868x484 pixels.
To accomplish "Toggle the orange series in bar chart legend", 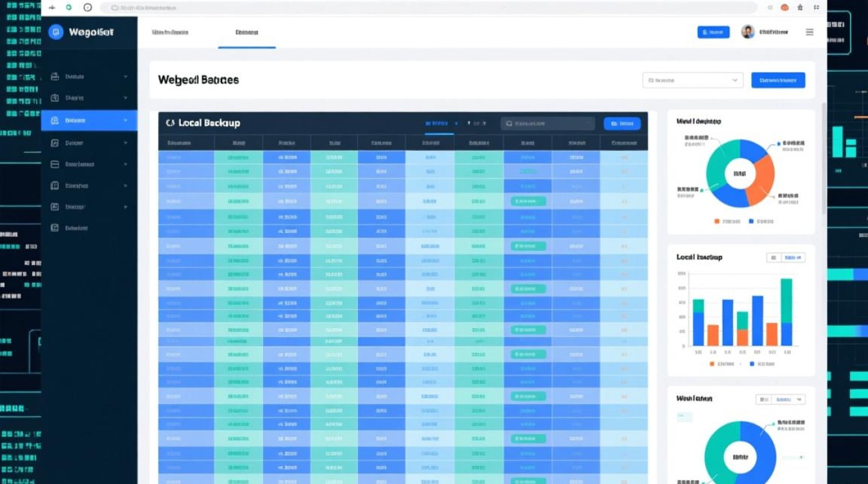I will coord(712,364).
